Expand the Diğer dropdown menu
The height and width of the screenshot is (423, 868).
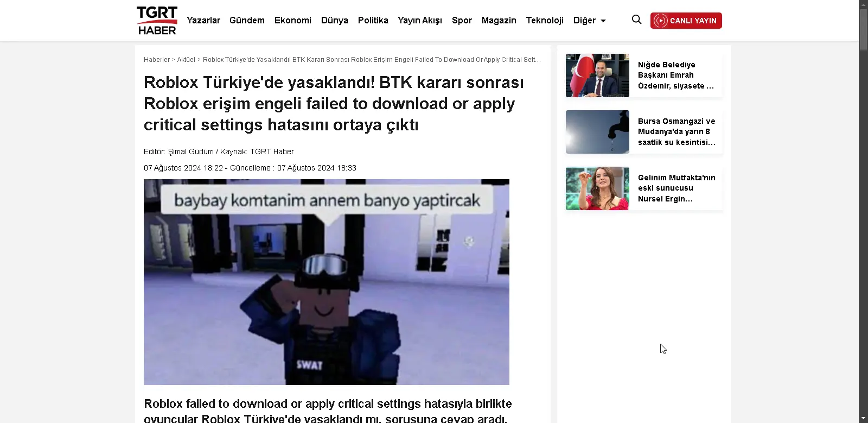(x=590, y=20)
